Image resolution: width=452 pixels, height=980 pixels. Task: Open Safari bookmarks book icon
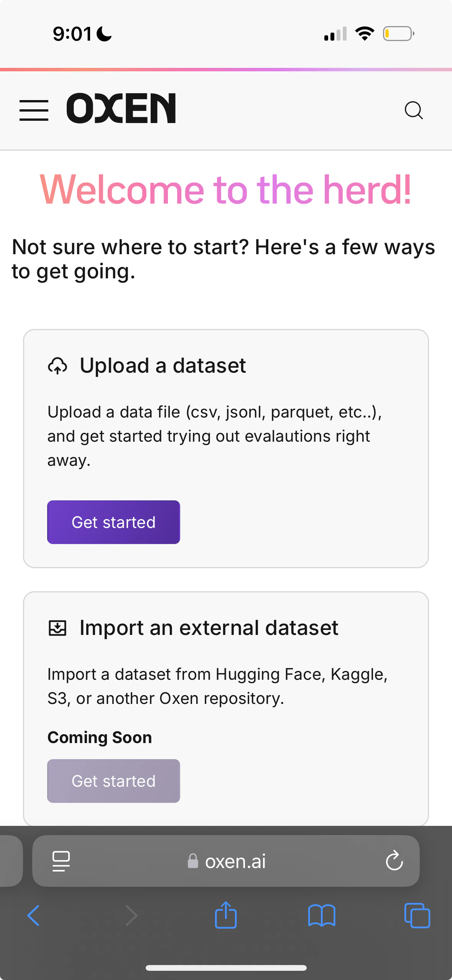click(322, 916)
